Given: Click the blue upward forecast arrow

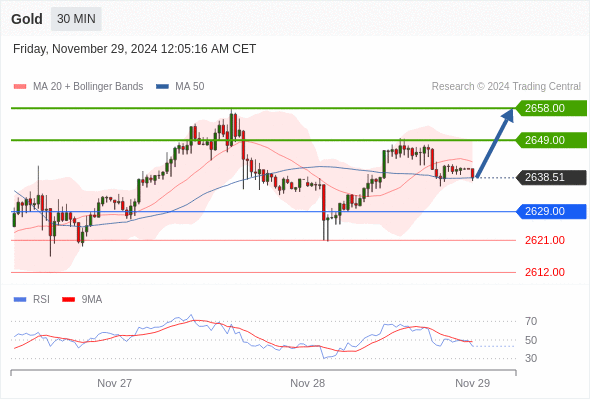Looking at the screenshot, I should (x=495, y=143).
